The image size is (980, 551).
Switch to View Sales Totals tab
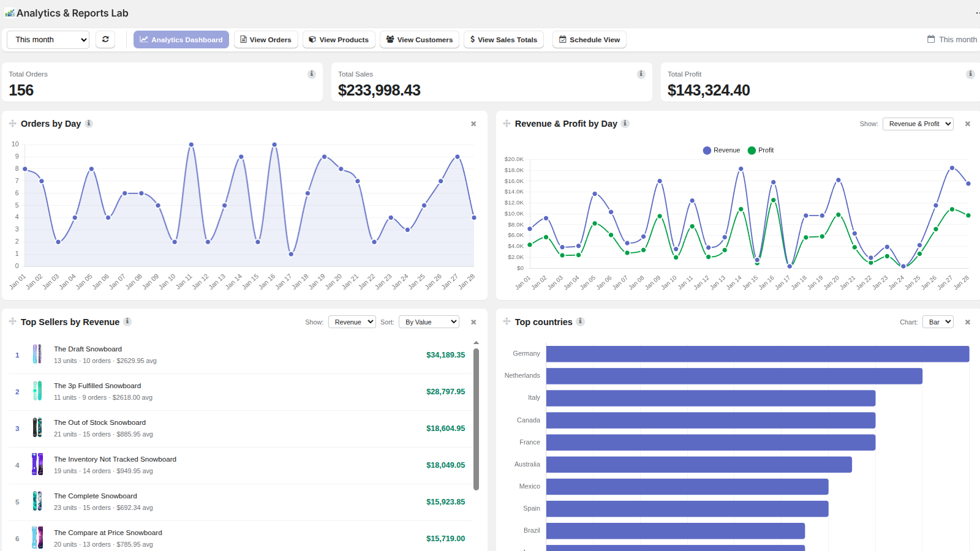click(503, 40)
